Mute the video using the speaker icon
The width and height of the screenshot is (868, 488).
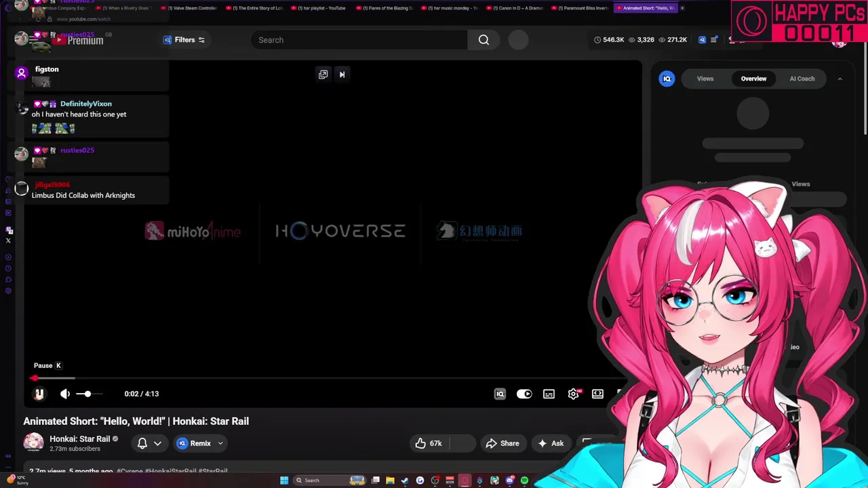(65, 394)
